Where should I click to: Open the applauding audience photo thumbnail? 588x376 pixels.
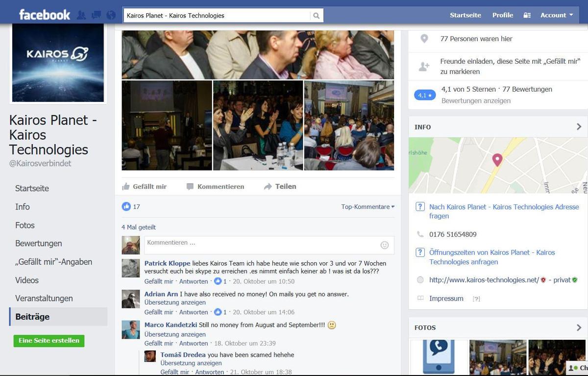click(258, 125)
